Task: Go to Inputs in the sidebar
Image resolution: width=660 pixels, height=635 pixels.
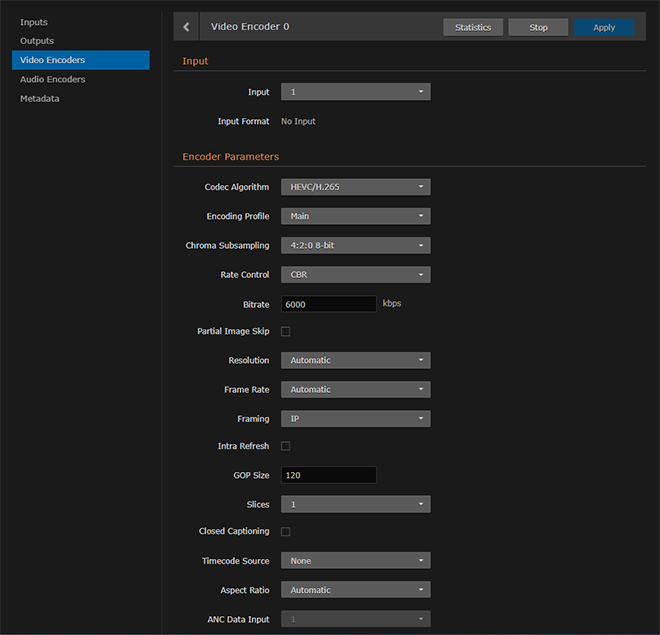Action: [x=34, y=22]
